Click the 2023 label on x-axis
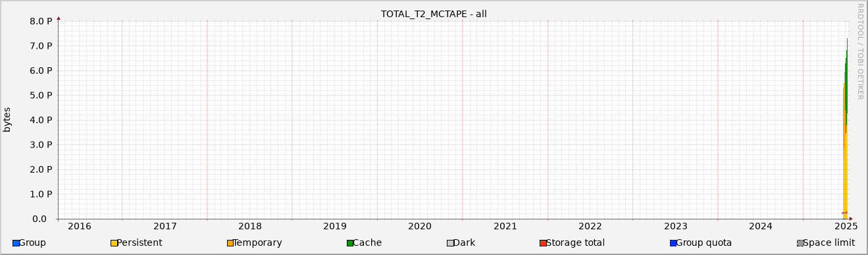 tap(675, 226)
